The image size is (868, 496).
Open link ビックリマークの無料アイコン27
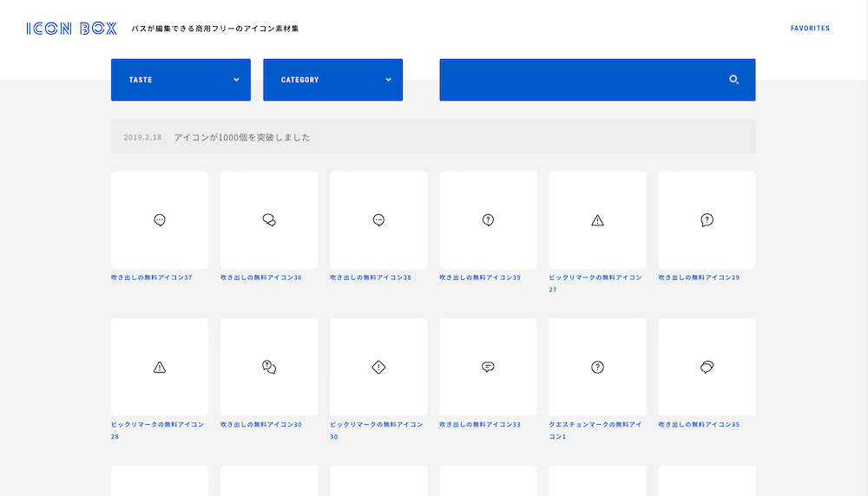pyautogui.click(x=595, y=283)
